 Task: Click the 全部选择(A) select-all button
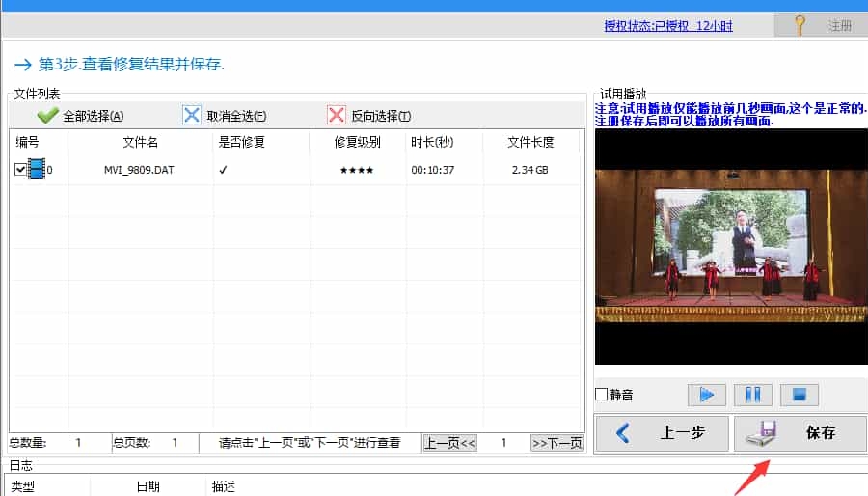[x=81, y=116]
